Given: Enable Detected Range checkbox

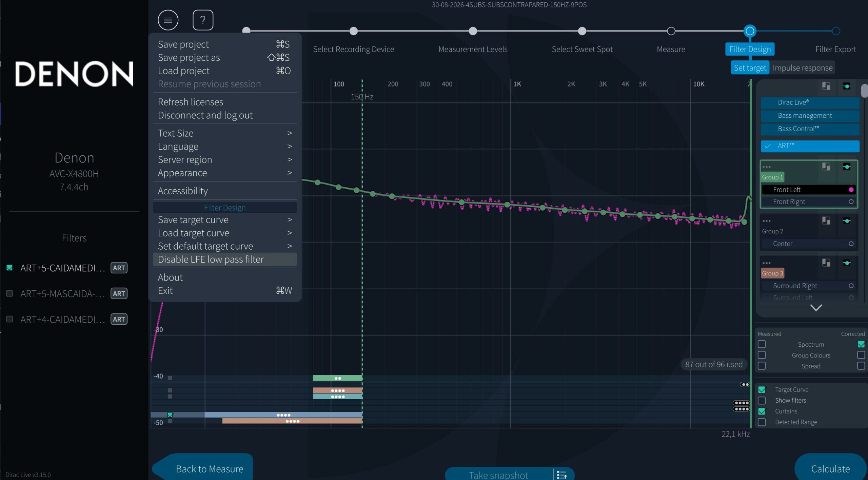Looking at the screenshot, I should pos(762,422).
